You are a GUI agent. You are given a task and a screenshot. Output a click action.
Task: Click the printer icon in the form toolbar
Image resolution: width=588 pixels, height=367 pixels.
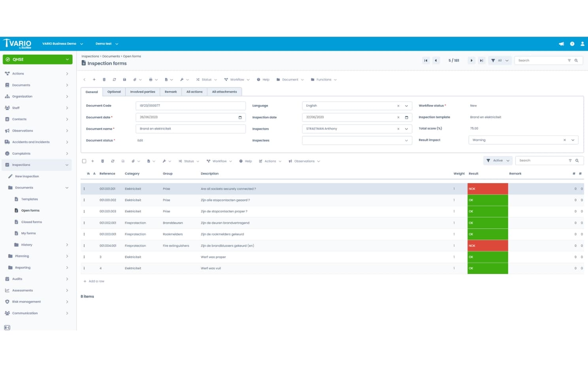(x=151, y=80)
